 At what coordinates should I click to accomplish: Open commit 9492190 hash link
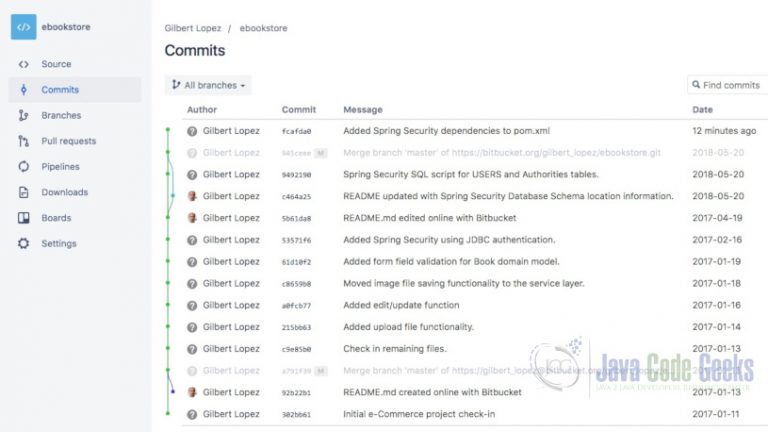coord(296,175)
